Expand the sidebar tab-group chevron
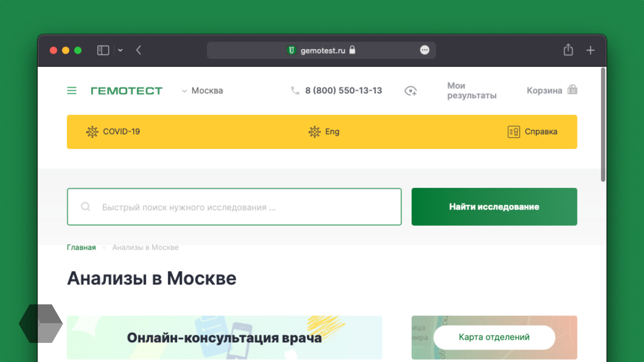 click(120, 50)
